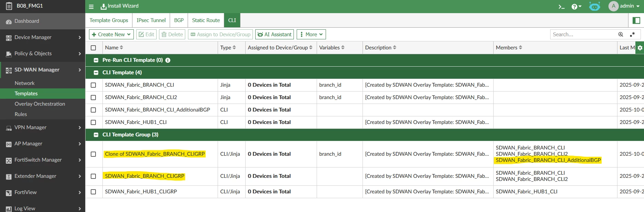Check the SDWAN_Fabric_BRANCH_CLIGRP row checkbox

pyautogui.click(x=93, y=176)
